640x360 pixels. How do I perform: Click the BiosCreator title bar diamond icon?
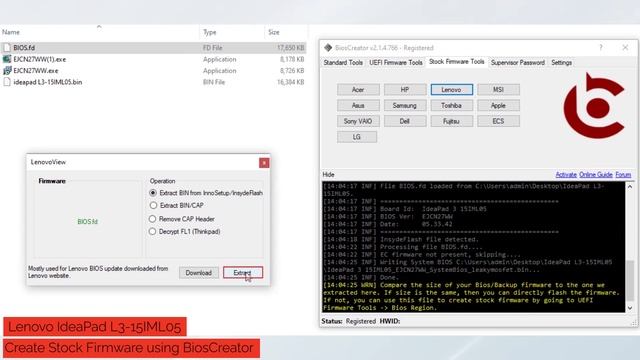[x=328, y=48]
